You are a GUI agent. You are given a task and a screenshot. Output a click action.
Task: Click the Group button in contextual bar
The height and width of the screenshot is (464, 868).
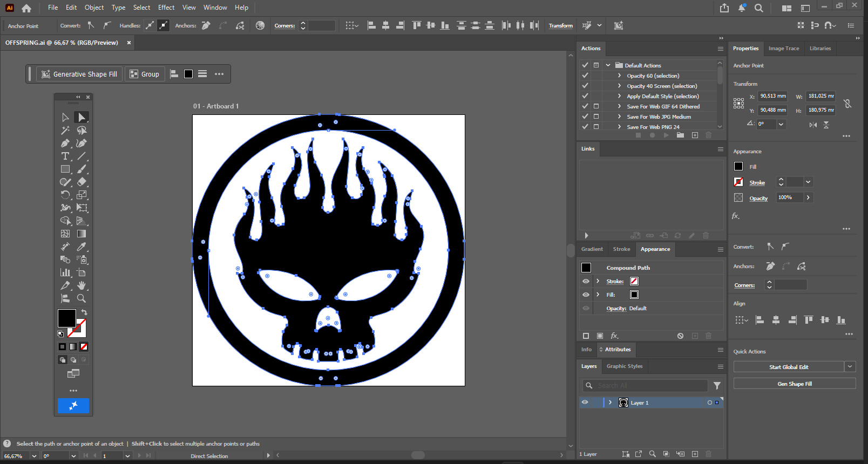click(145, 74)
